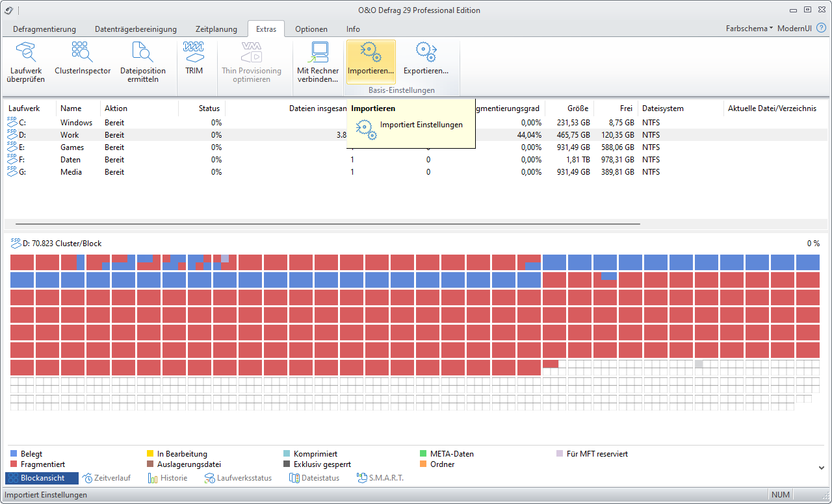Open the Datenträgerbereinigung ribbon tab

(x=136, y=29)
